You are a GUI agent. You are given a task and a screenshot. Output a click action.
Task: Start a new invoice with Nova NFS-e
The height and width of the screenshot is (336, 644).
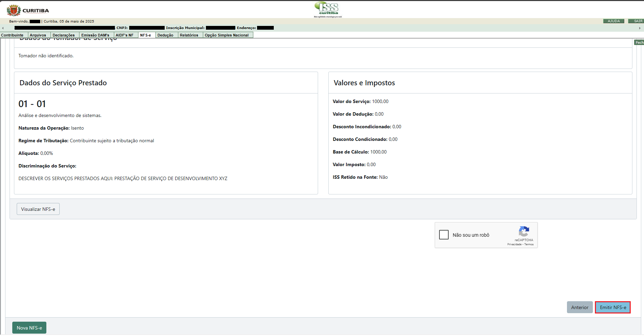coord(29,328)
